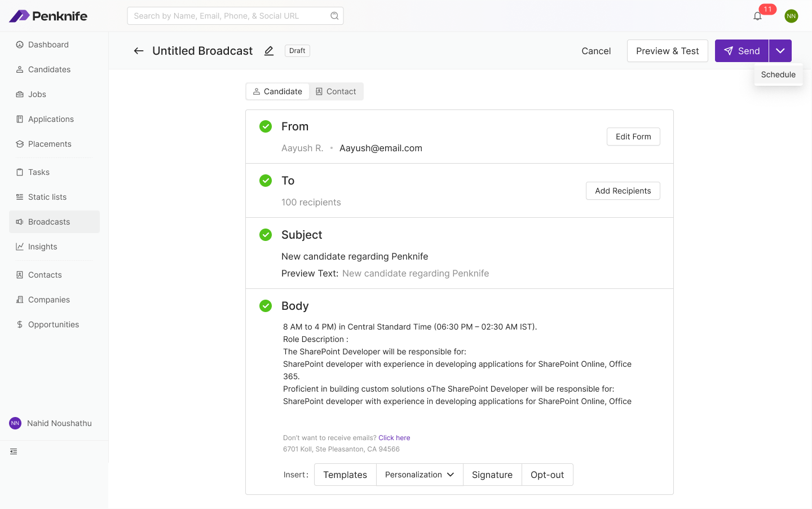
Task: Click the search magnifier icon
Action: [x=334, y=16]
